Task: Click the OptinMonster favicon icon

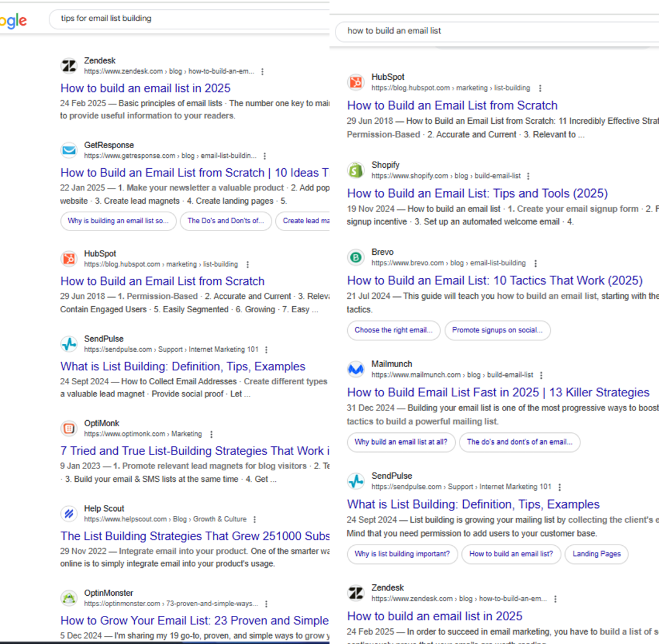Action: click(x=69, y=598)
